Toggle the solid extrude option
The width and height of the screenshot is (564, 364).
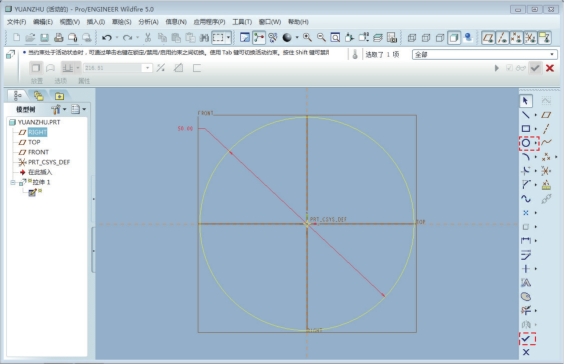coord(36,68)
